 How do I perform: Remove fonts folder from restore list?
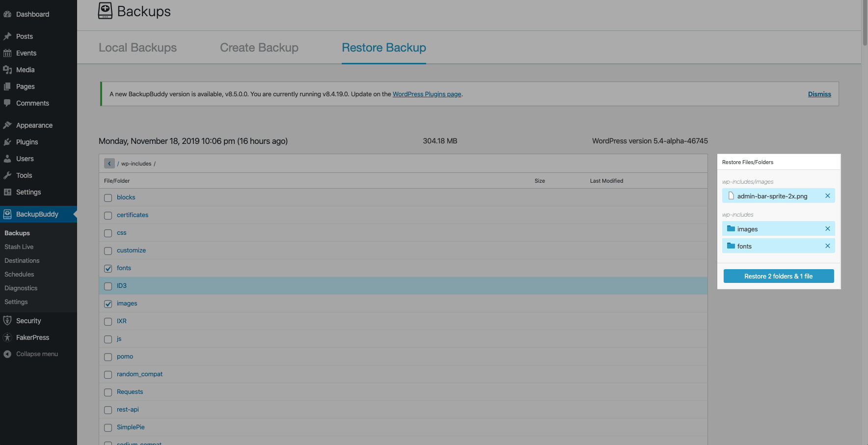pos(827,246)
